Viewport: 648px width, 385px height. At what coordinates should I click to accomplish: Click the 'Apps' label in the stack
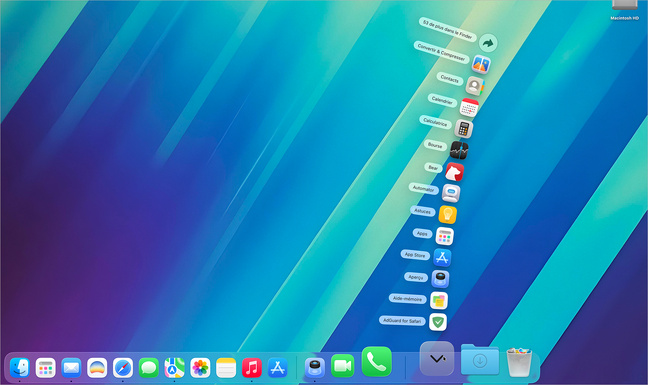pos(422,233)
